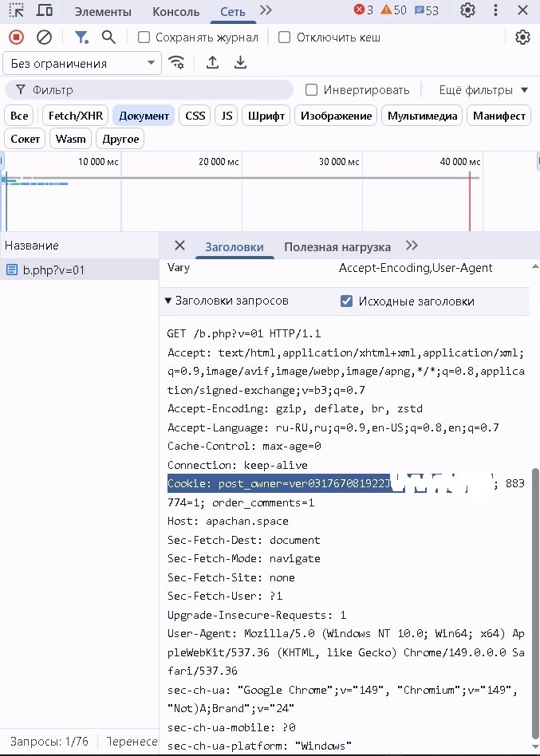Screen dimensions: 540x756
Task: Close the request details pane
Action: 179,246
